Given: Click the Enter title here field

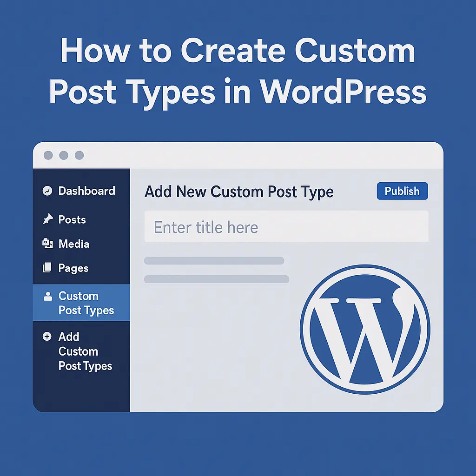Looking at the screenshot, I should coord(286,227).
